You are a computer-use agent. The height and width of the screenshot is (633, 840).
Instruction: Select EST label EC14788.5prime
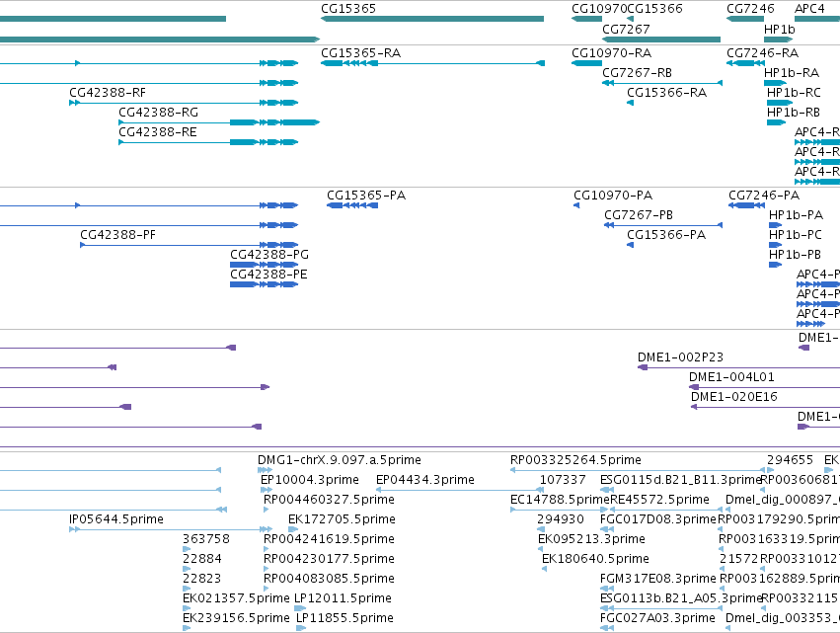(x=560, y=500)
